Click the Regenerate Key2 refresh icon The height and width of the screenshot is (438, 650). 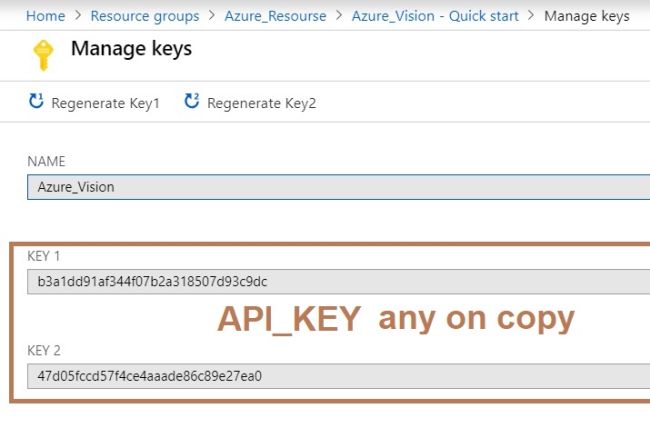(x=192, y=101)
